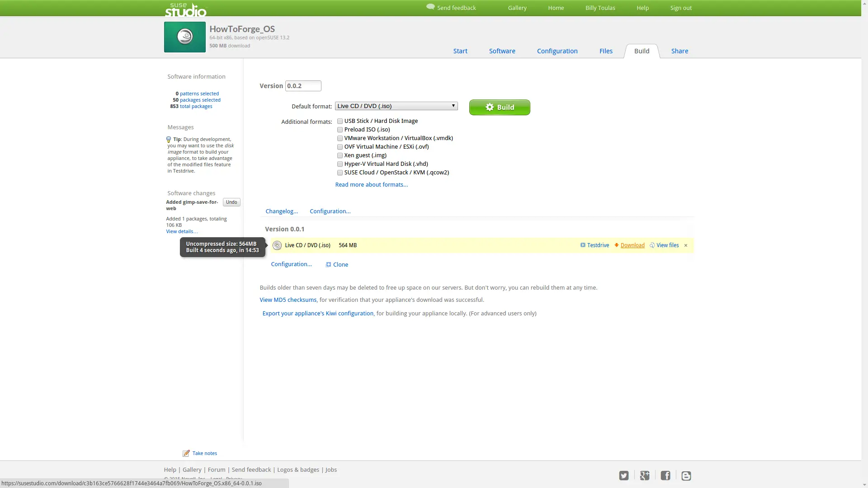Open the Google Plus icon in footer
The width and height of the screenshot is (868, 488).
click(x=645, y=476)
